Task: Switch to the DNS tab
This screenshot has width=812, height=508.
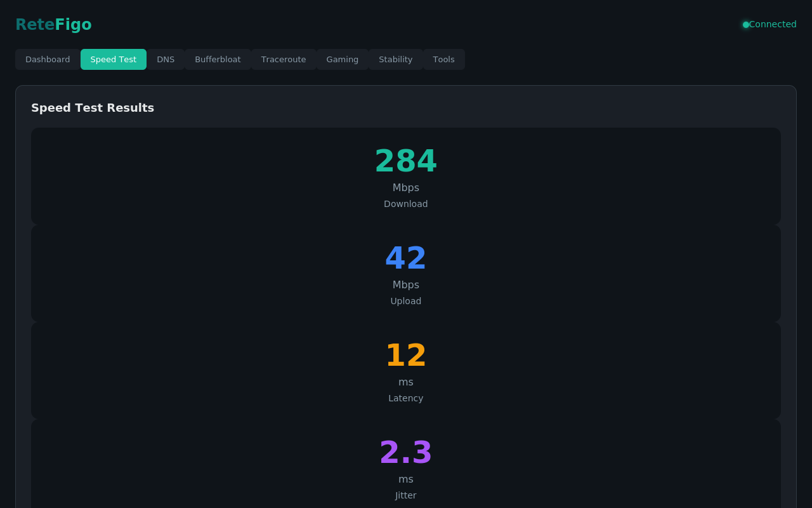Action: pyautogui.click(x=166, y=59)
